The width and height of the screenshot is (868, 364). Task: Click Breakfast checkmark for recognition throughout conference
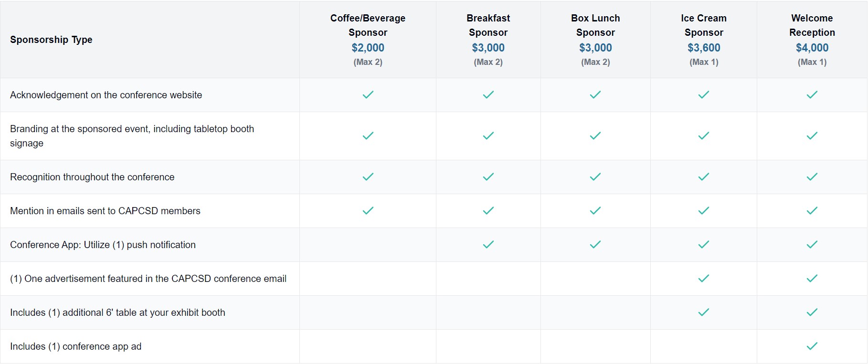pyautogui.click(x=488, y=177)
